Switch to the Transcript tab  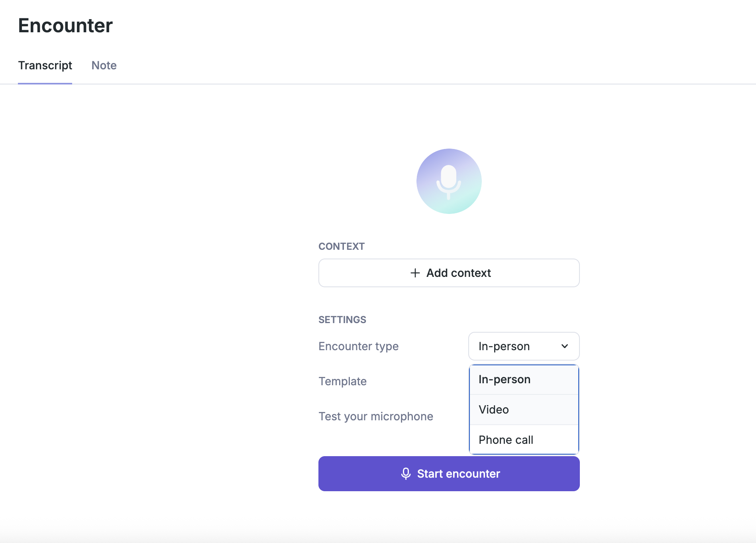[x=45, y=65]
